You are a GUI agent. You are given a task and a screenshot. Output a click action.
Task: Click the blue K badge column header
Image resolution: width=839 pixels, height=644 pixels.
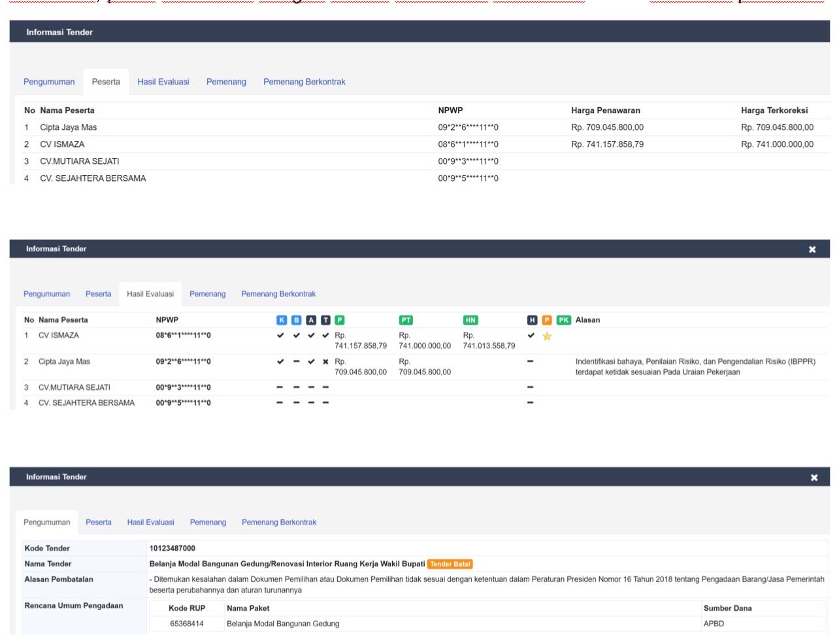tap(282, 320)
